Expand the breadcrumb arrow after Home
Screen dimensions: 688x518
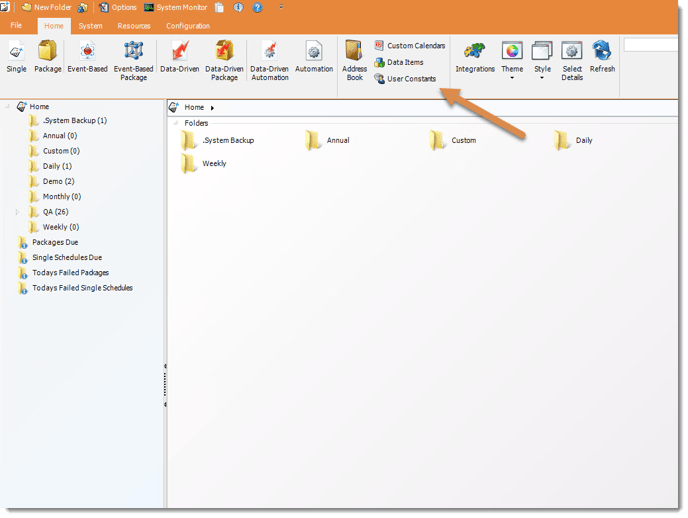coord(212,108)
